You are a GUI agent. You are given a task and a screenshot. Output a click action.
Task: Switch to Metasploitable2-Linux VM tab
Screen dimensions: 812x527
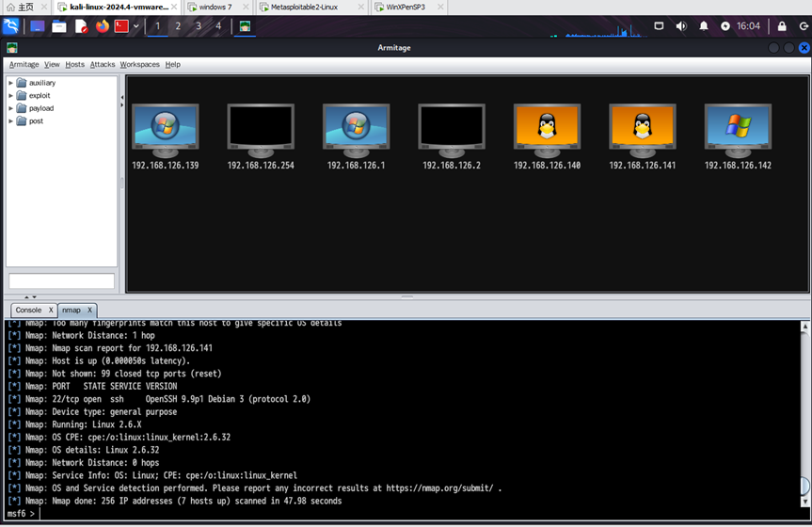(x=305, y=8)
